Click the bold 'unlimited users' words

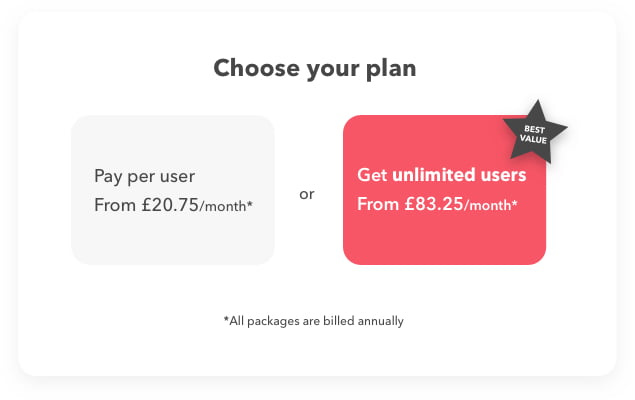[459, 175]
